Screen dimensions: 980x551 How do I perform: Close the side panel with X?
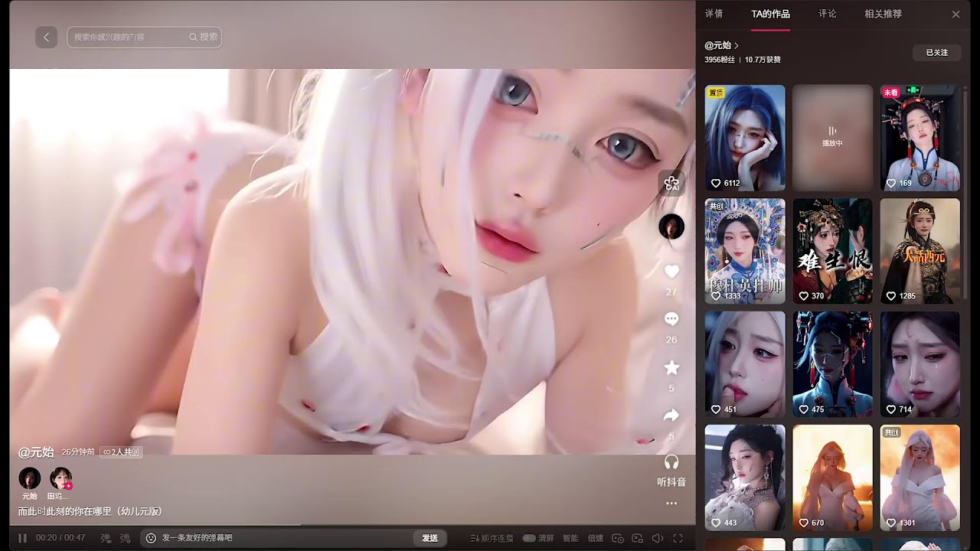[955, 14]
